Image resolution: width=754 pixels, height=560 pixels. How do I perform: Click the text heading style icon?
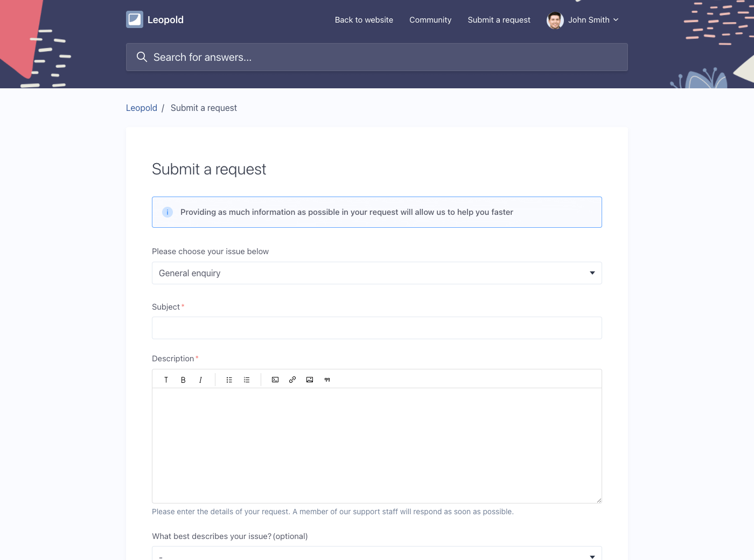(x=166, y=380)
